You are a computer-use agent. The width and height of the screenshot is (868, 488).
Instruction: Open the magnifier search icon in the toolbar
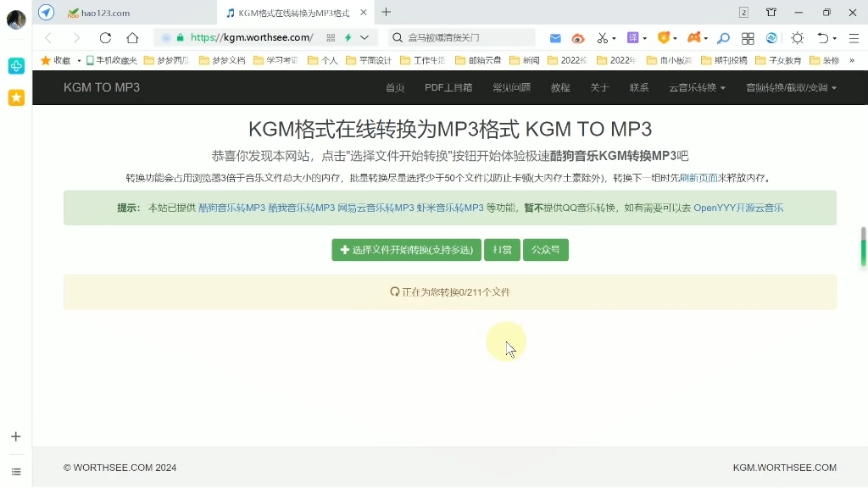722,38
